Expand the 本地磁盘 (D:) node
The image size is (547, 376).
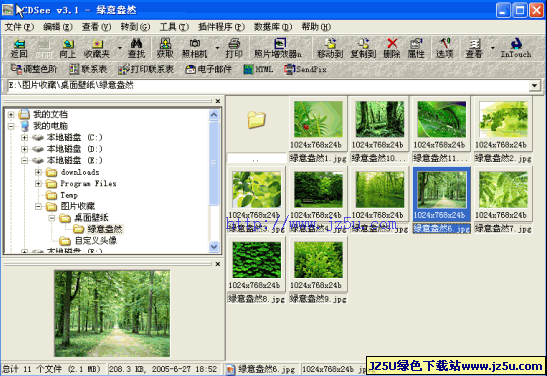tap(24, 149)
